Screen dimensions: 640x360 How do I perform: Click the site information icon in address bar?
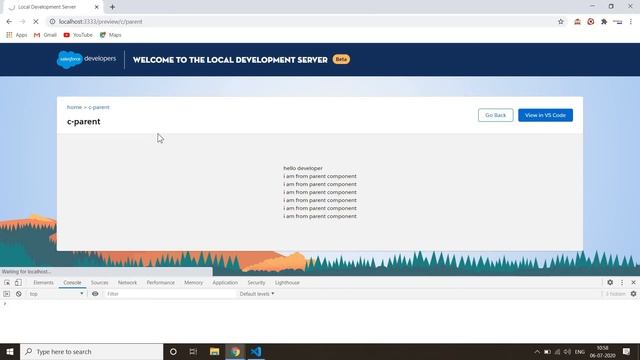52,22
